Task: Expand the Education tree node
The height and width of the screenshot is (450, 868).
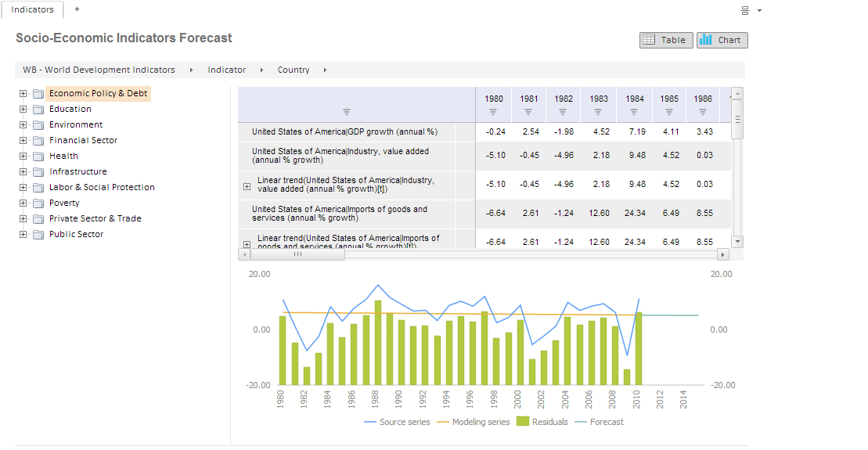Action: point(23,110)
